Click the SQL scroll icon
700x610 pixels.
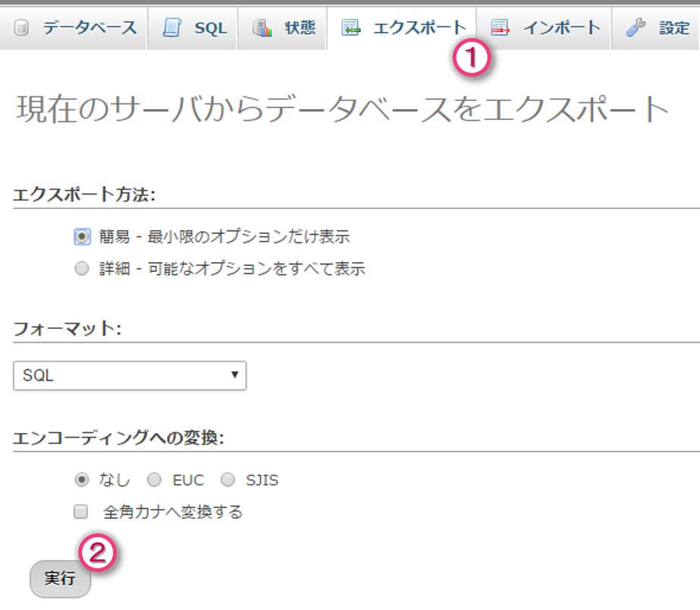pyautogui.click(x=172, y=27)
